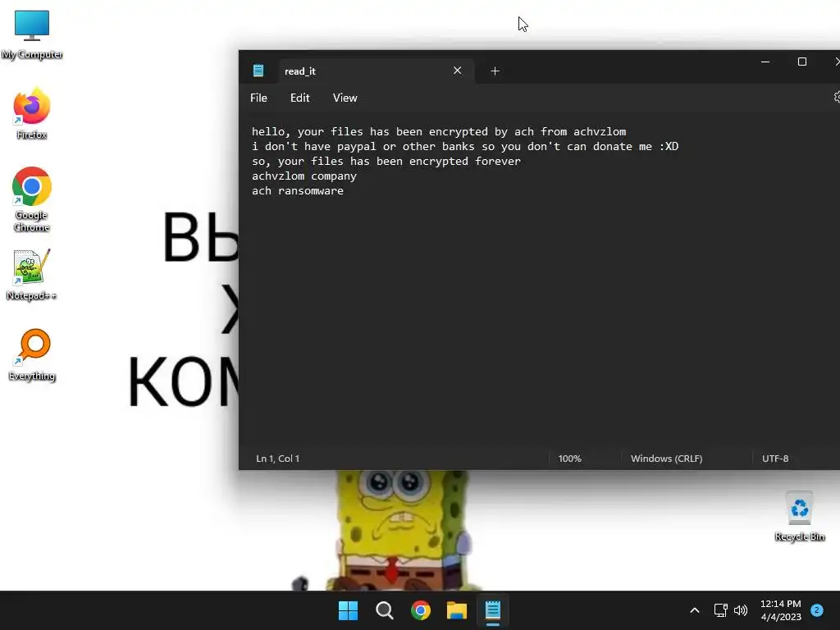
Task: Select the Notepad icon in the taskbar
Action: coord(493,610)
